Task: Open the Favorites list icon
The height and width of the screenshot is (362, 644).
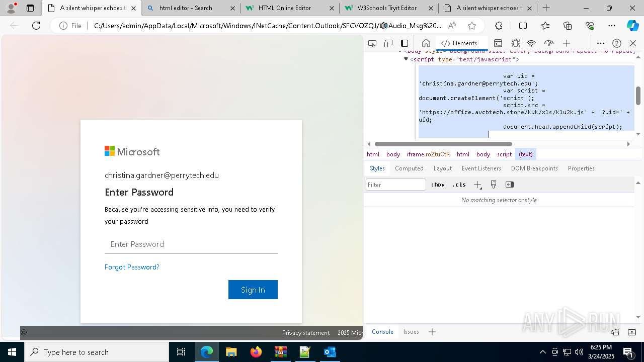Action: (545, 26)
